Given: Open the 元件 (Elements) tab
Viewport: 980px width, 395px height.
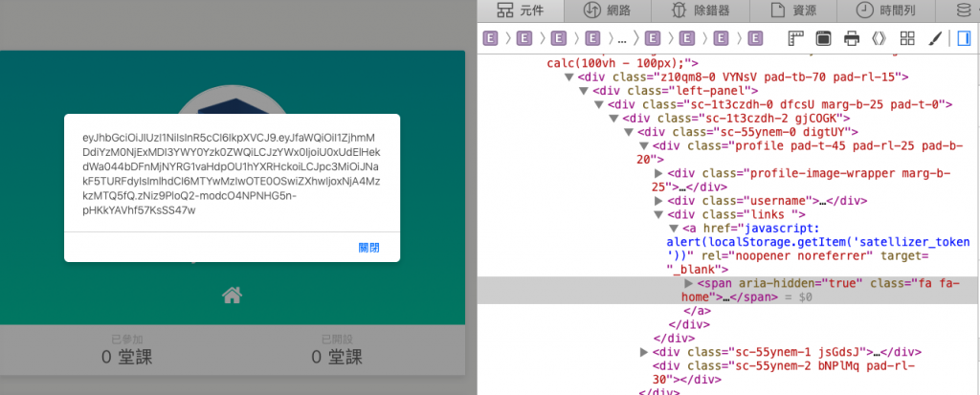Looking at the screenshot, I should (520, 11).
